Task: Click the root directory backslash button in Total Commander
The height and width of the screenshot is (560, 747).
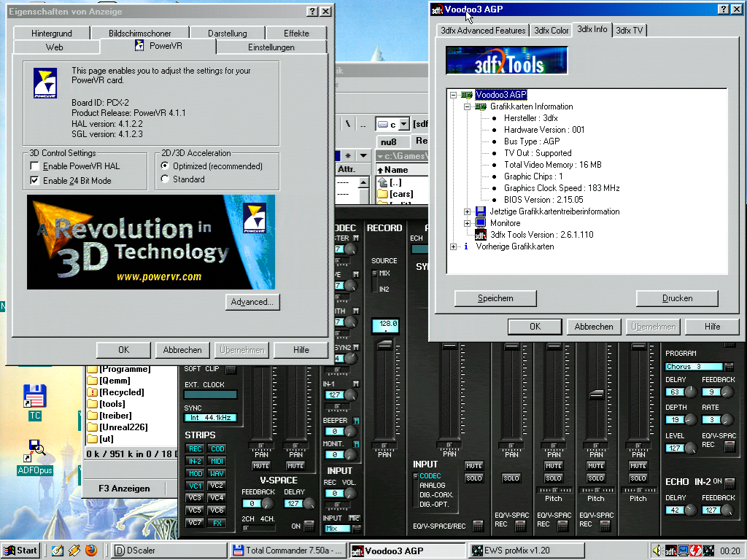Action: point(348,124)
